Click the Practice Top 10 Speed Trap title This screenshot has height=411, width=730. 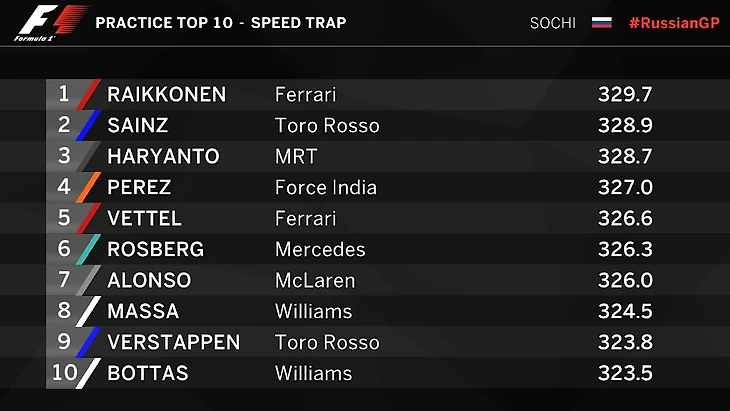pos(220,22)
